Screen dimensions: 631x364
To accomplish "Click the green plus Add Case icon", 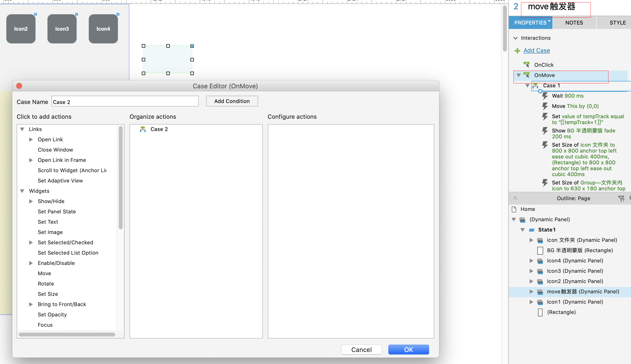I will pos(517,51).
